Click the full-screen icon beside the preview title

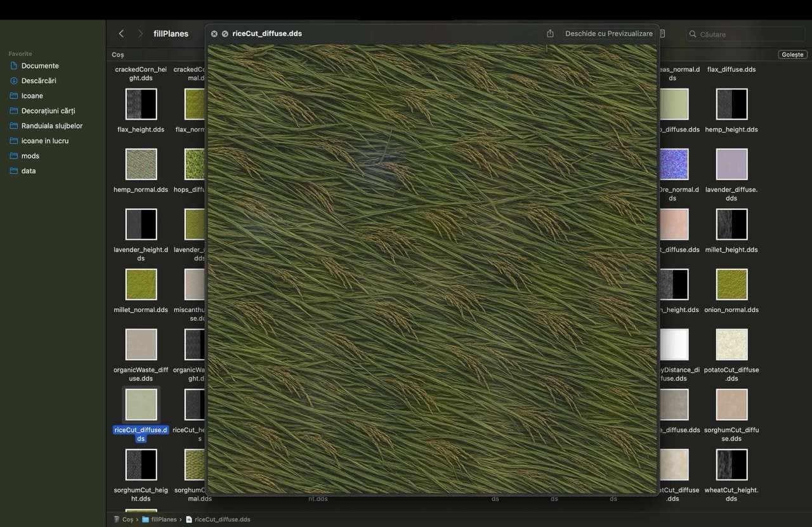225,34
